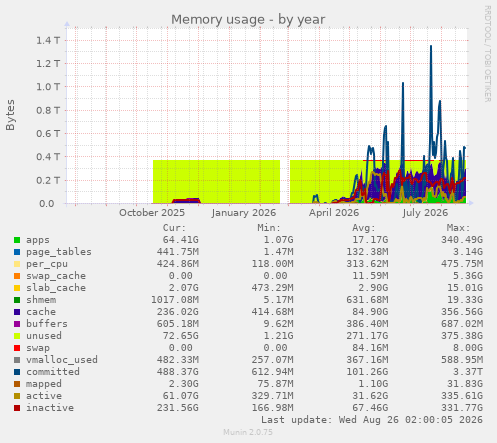Click the 'Avg:' column header
The height and width of the screenshot is (443, 497).
coord(364,228)
